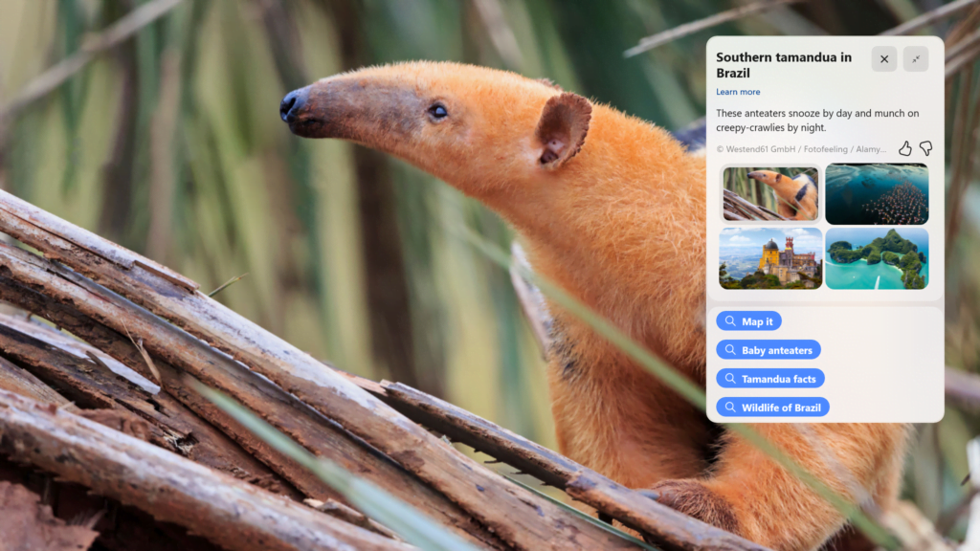Search using the Map it chip
The height and width of the screenshot is (551, 980).
757,321
